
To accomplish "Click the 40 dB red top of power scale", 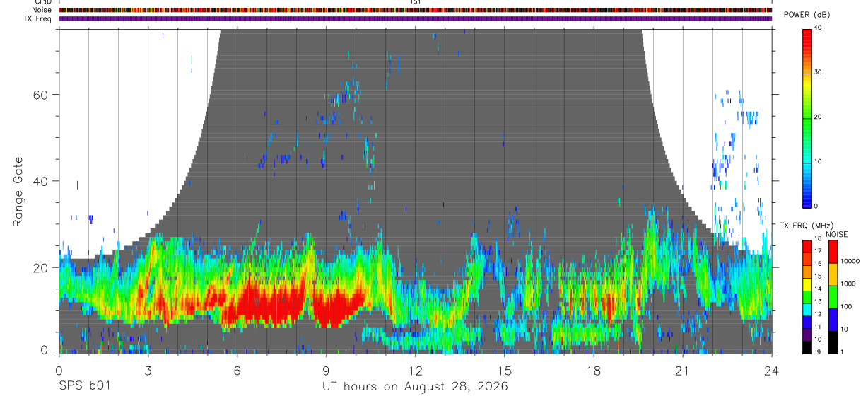I will click(818, 28).
